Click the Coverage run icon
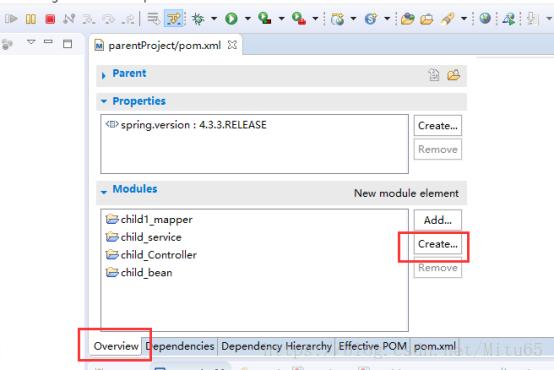 [x=265, y=18]
